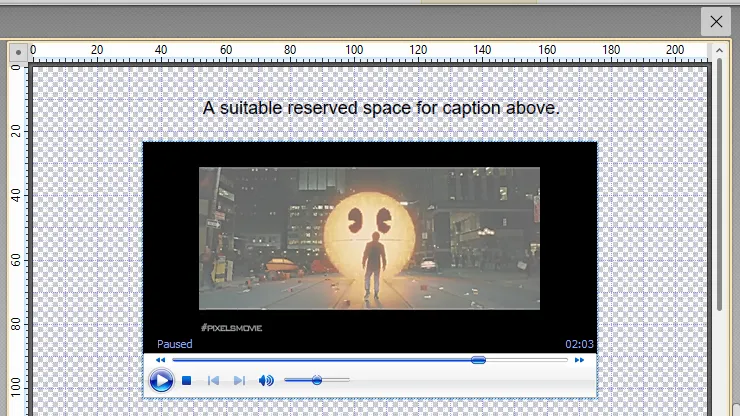
Task: Close the panel with the X button
Action: 715,21
